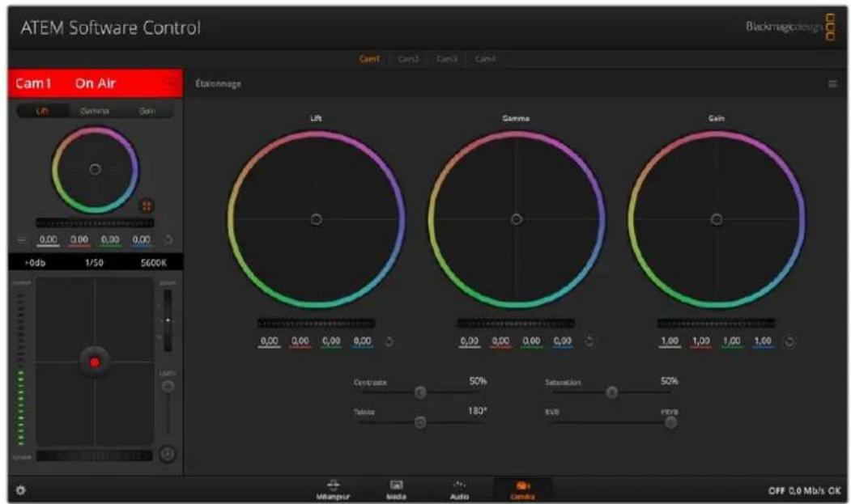The width and height of the screenshot is (851, 504).
Task: Click the Lum Mix slider handle
Action: (x=671, y=422)
